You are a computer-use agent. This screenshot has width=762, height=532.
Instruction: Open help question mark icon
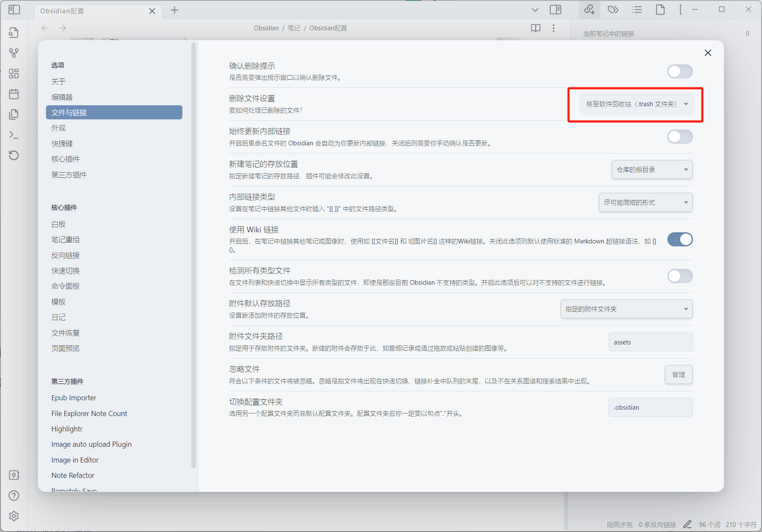coord(14,495)
